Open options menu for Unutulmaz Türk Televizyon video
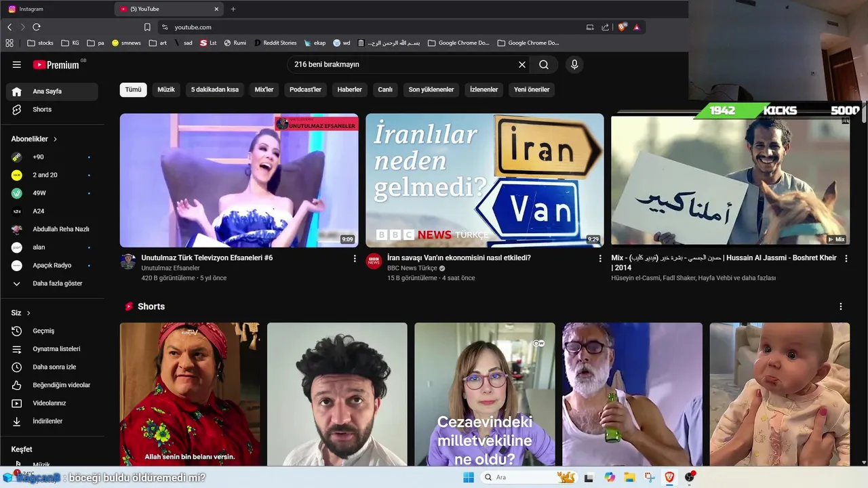Image resolution: width=868 pixels, height=488 pixels. 354,258
